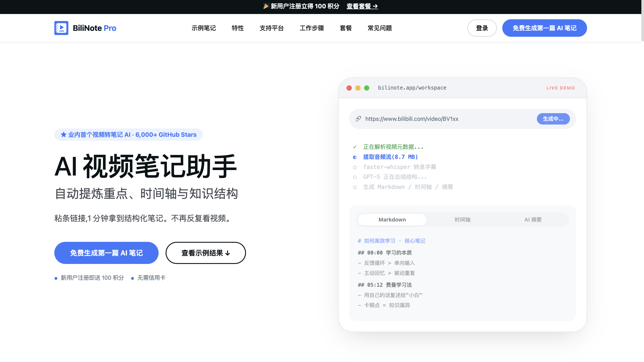Screen dimensions: 644x362
Task: Click the half-filled progress icon beside 提取音频流
Action: (x=355, y=157)
